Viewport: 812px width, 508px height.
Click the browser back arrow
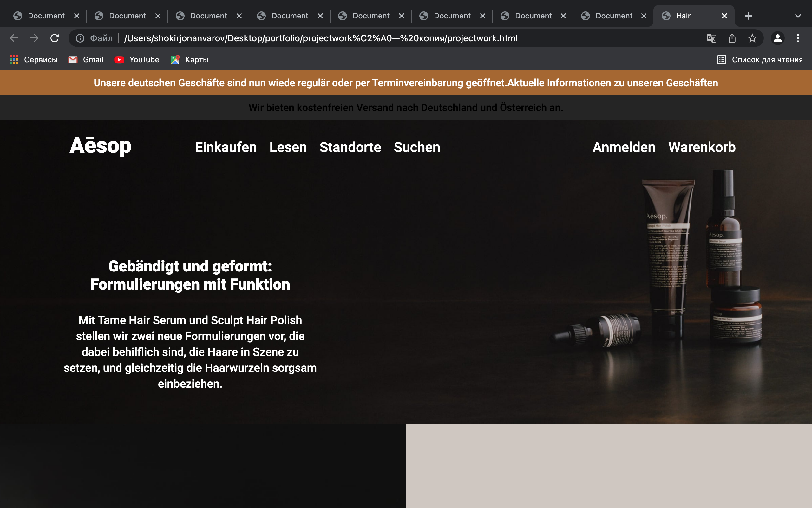click(14, 38)
